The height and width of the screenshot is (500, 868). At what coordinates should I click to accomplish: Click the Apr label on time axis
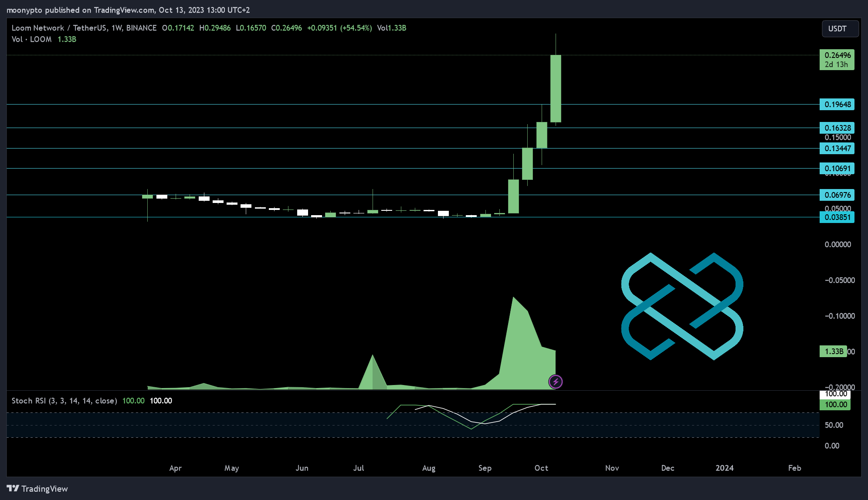175,468
